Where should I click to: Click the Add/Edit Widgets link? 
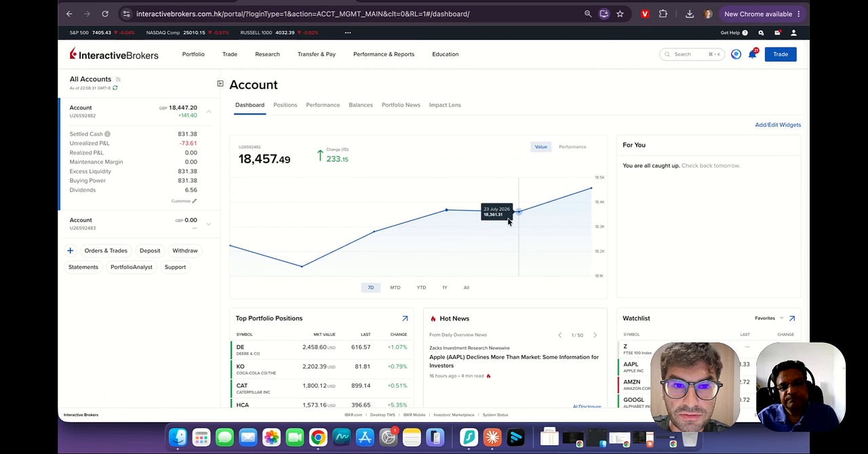(x=778, y=125)
